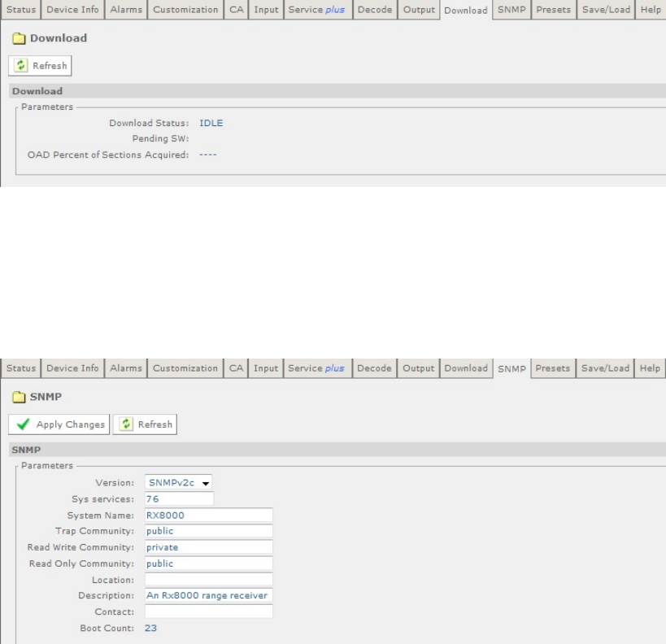Select active Download tab in Download page
666x644 pixels.
point(466,11)
